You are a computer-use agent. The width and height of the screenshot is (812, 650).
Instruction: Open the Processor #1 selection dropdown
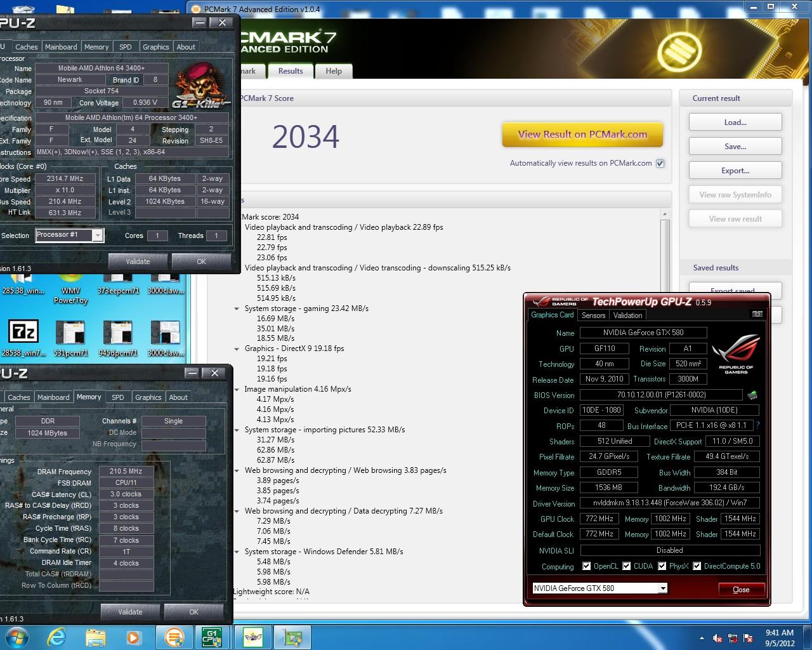(97, 235)
